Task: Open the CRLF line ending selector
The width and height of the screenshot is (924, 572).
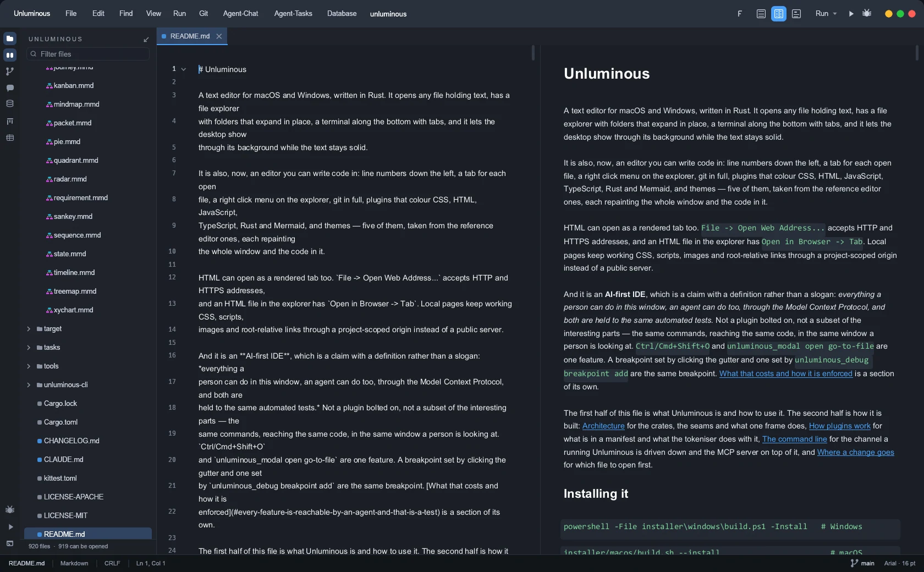Action: coord(112,563)
